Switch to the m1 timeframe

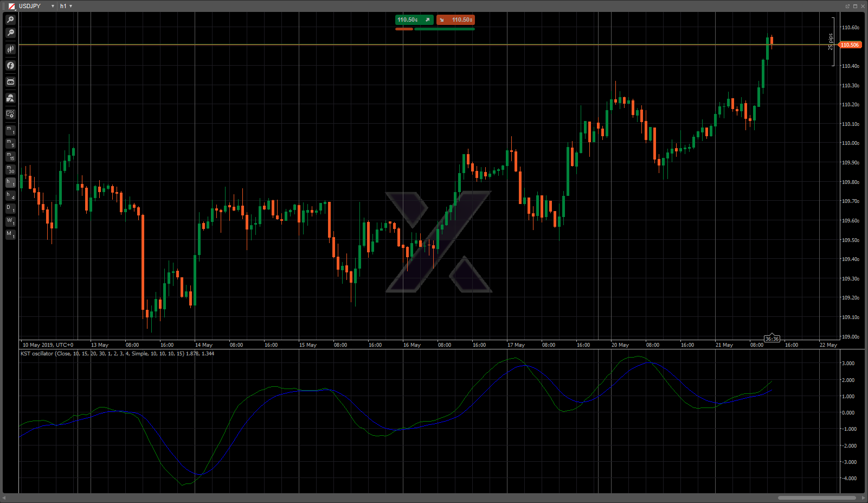(10, 130)
